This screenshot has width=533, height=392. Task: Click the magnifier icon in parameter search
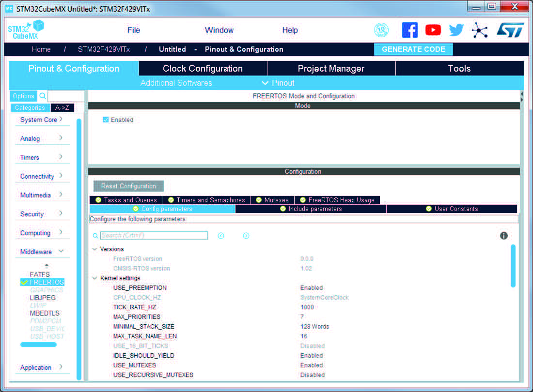coord(95,236)
